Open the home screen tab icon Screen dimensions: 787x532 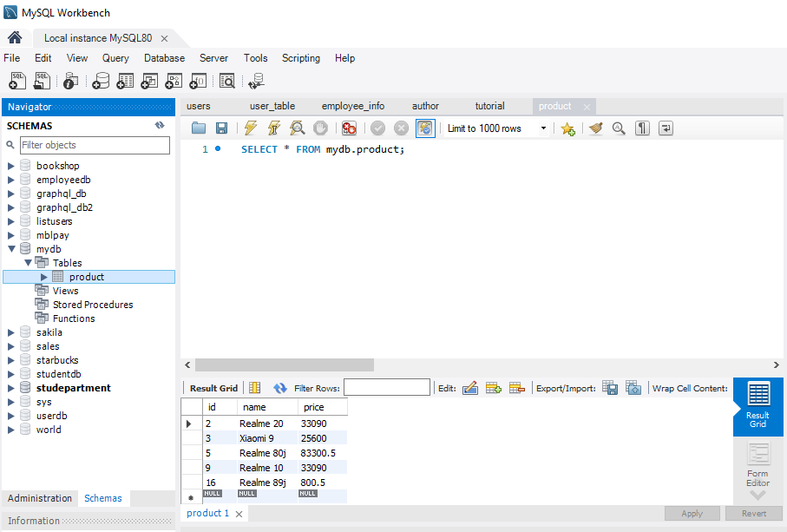[x=15, y=37]
